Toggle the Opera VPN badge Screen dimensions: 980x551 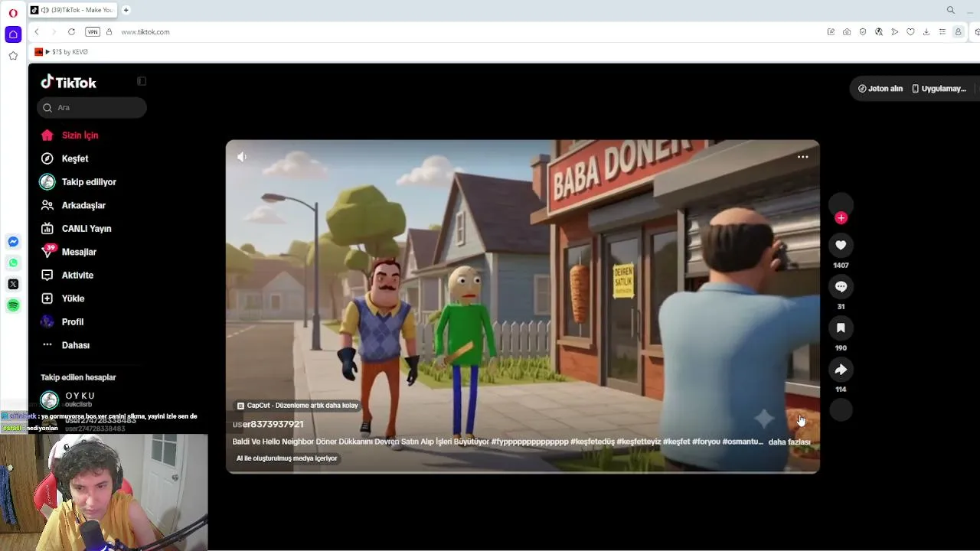[x=93, y=32]
